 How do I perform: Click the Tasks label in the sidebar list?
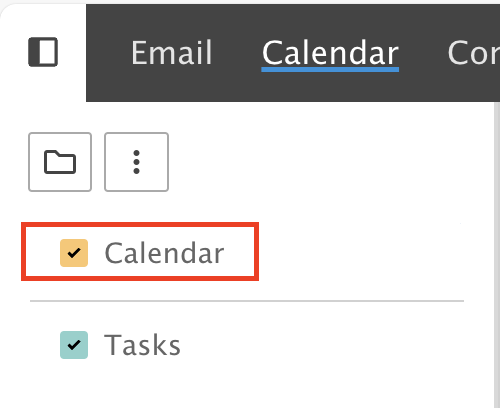[142, 345]
